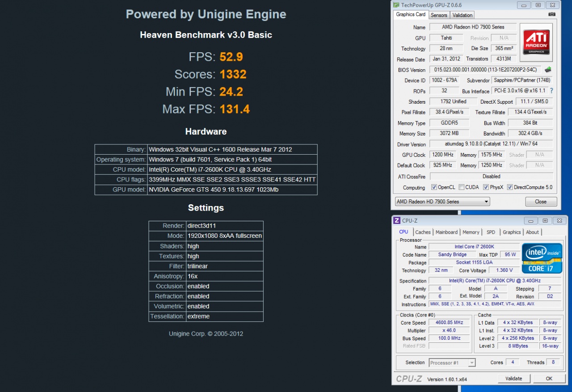Click the BIOS save chip icon in GPU-Z
Viewport: 572px width, 392px height.
(x=548, y=70)
